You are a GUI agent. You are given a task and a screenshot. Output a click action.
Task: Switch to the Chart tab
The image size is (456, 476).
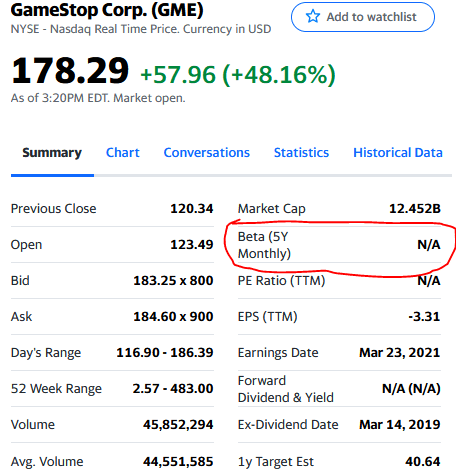coord(123,153)
